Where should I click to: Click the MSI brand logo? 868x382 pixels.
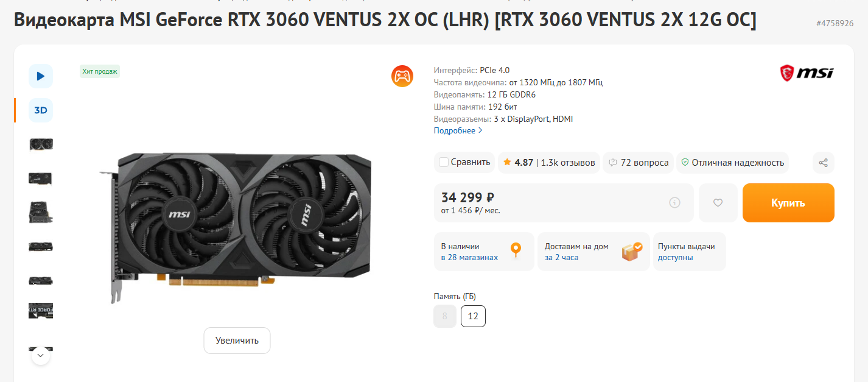coord(807,73)
